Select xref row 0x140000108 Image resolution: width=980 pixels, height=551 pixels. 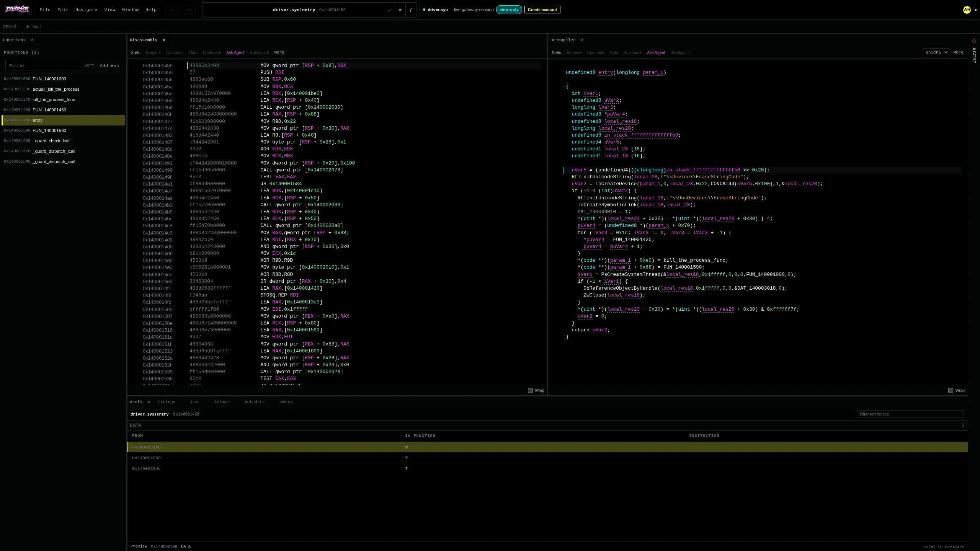coord(547,447)
